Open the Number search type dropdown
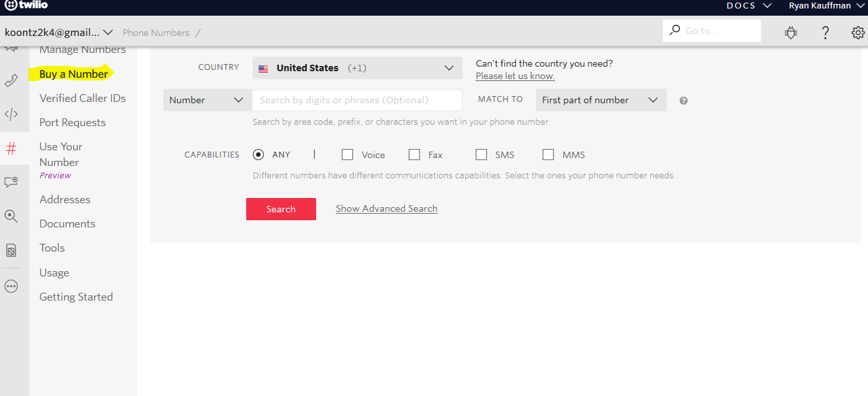Viewport: 868px width, 396px height. coord(208,100)
